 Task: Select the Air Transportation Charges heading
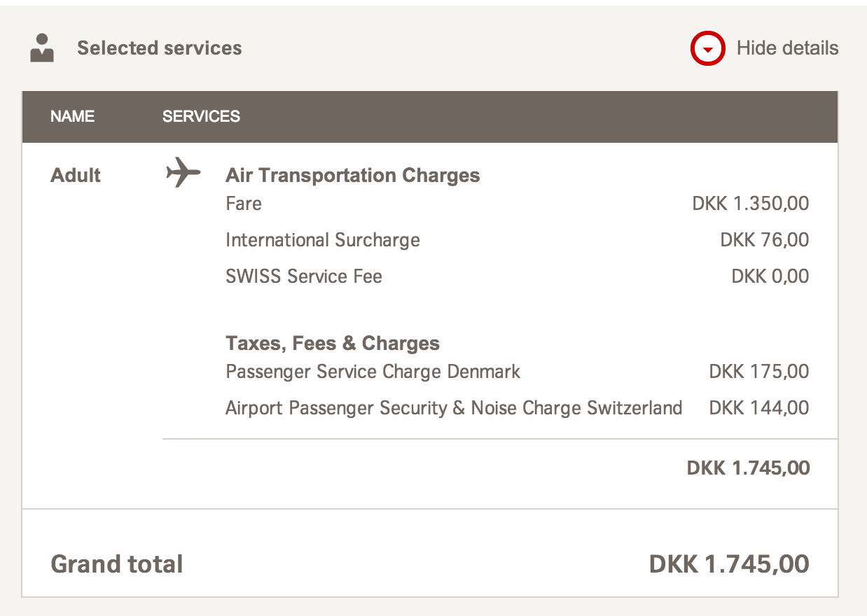pyautogui.click(x=352, y=175)
